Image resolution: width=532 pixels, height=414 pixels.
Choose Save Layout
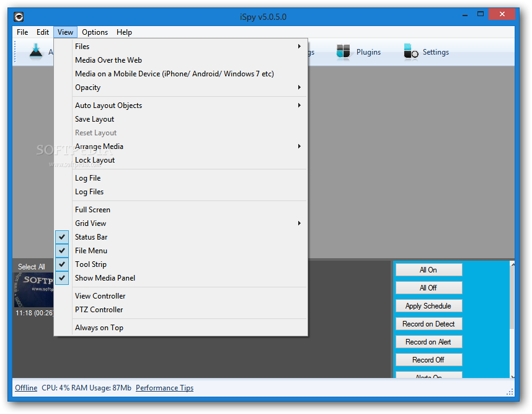(x=180, y=119)
